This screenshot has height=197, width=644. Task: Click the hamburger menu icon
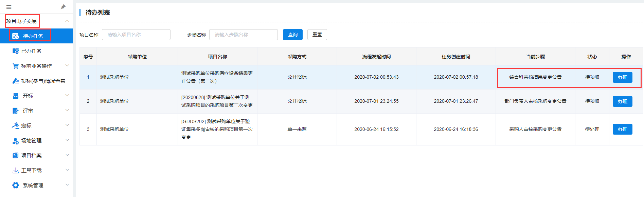pyautogui.click(x=9, y=7)
